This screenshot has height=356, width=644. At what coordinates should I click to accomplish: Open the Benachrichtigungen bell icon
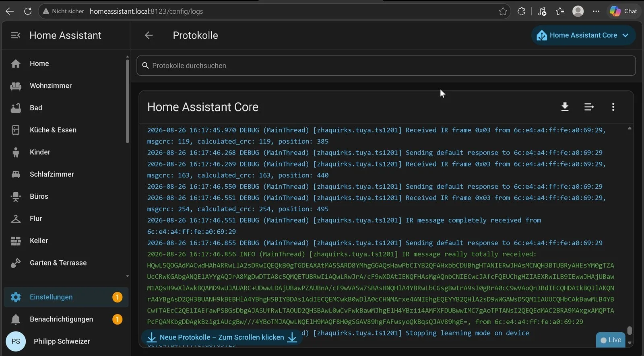16,319
